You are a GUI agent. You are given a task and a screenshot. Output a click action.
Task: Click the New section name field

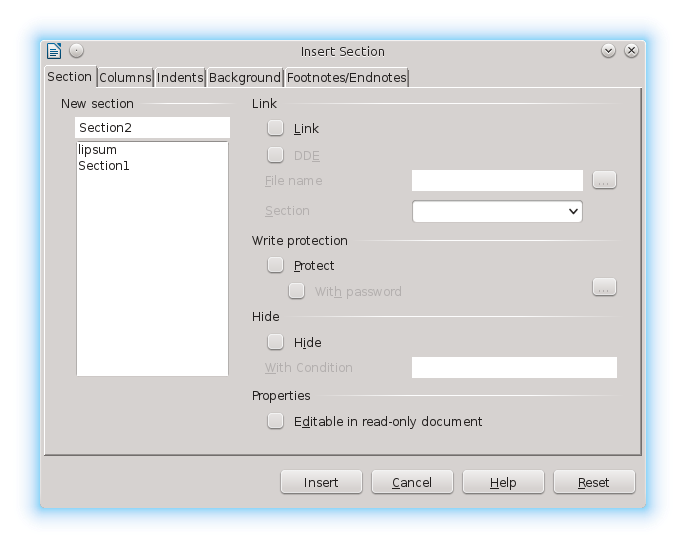pos(152,128)
